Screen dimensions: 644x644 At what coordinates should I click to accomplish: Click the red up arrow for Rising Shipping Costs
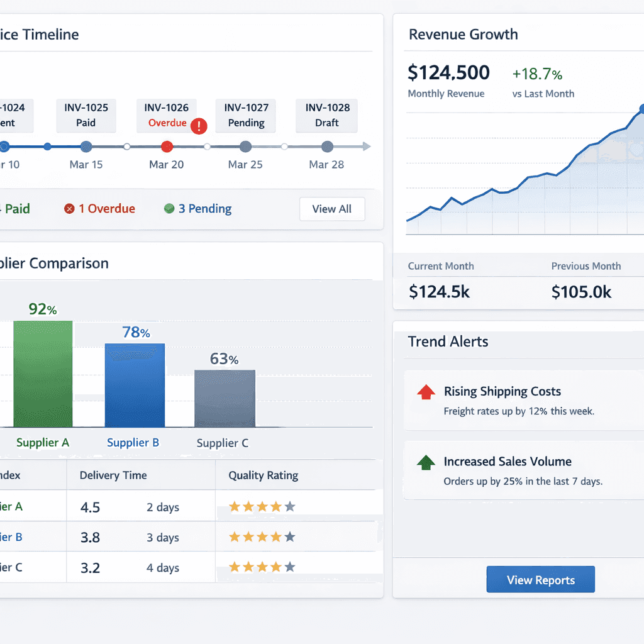click(x=426, y=392)
